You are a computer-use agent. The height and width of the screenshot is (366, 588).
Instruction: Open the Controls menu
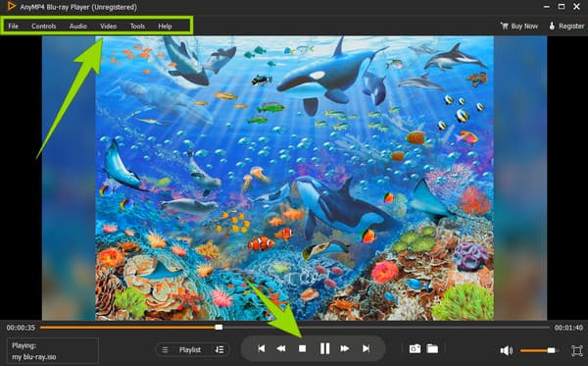pos(44,26)
